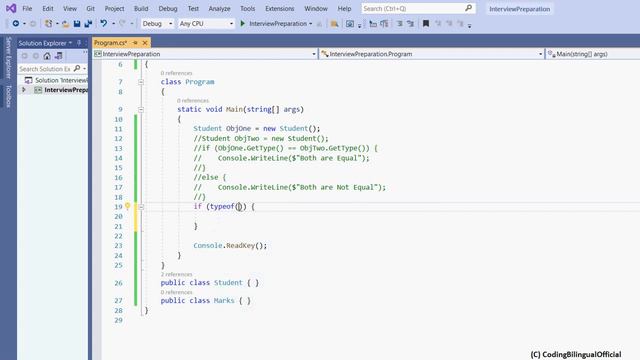Click the Navigate Backward toolbar icon
640x360 pixels.
click(16, 24)
